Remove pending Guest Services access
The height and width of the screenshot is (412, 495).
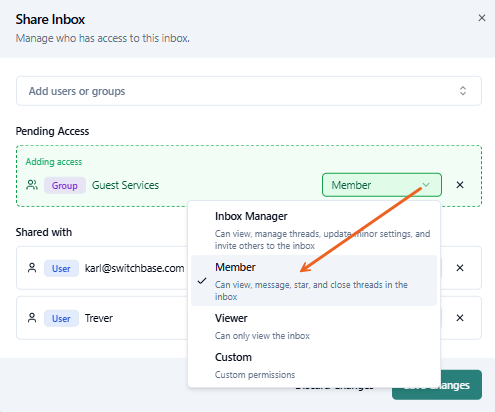[x=460, y=185]
